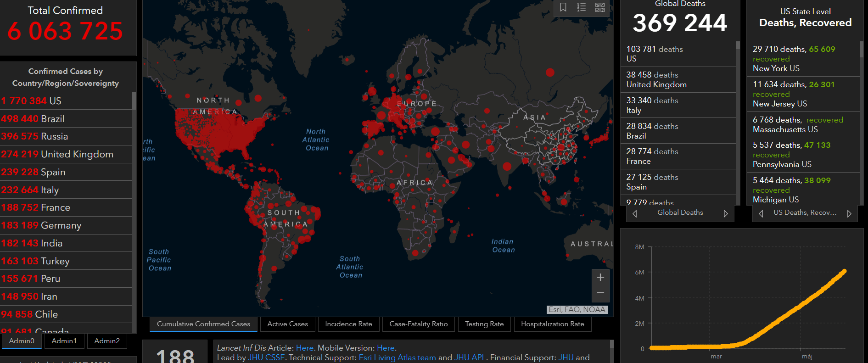Open the basemap gallery grid icon
This screenshot has width=868, height=363.
click(x=600, y=7)
